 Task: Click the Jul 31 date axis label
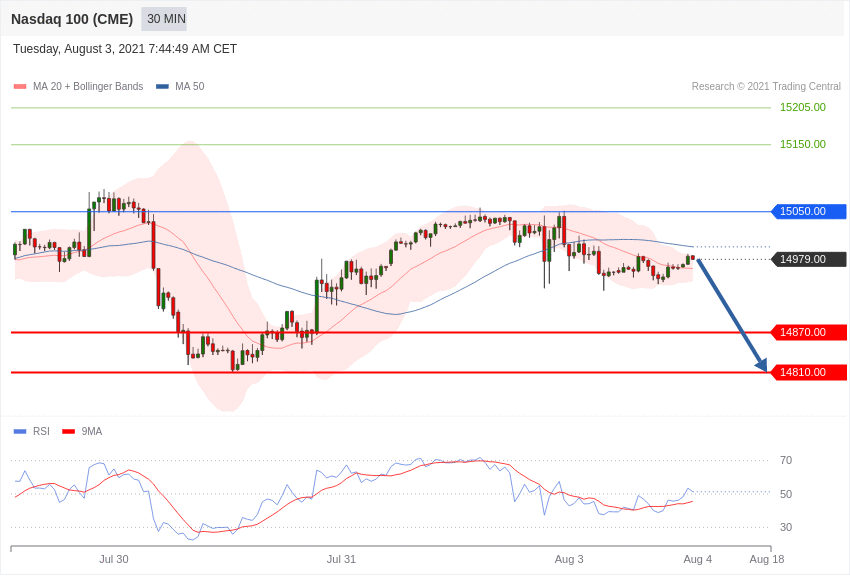pos(341,559)
